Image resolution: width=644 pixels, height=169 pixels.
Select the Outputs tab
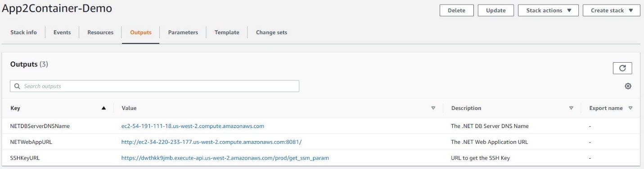point(141,32)
